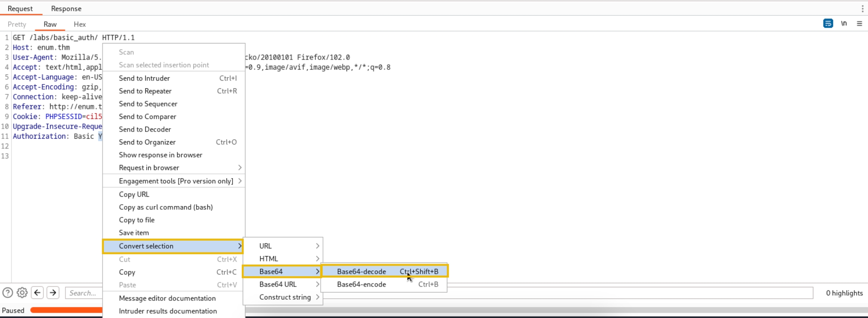Click Copy as curl command (bash)
This screenshot has height=318, width=868.
pos(166,207)
